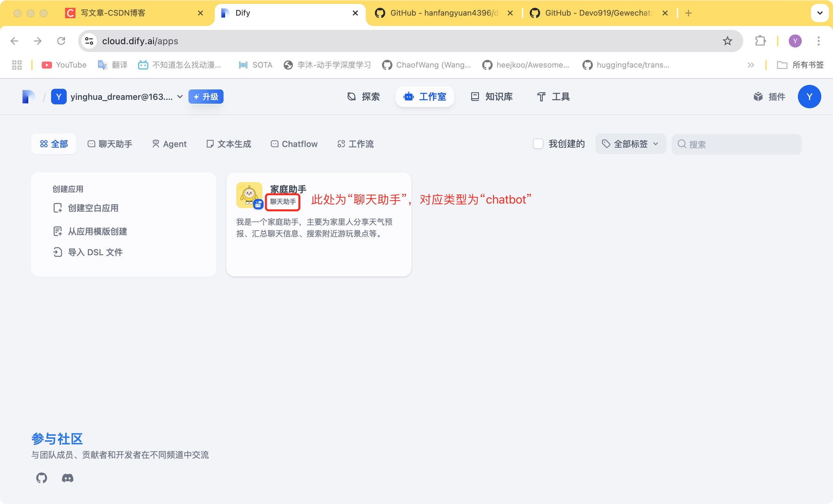This screenshot has width=833, height=504.
Task: Click 导入 DSL 文件 option
Action: pyautogui.click(x=95, y=252)
